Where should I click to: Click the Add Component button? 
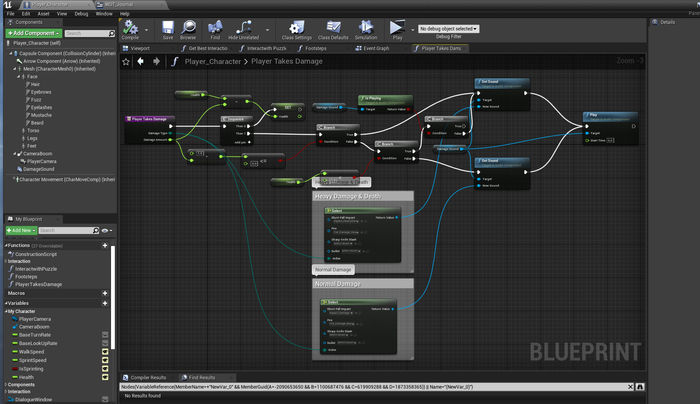pyautogui.click(x=33, y=33)
